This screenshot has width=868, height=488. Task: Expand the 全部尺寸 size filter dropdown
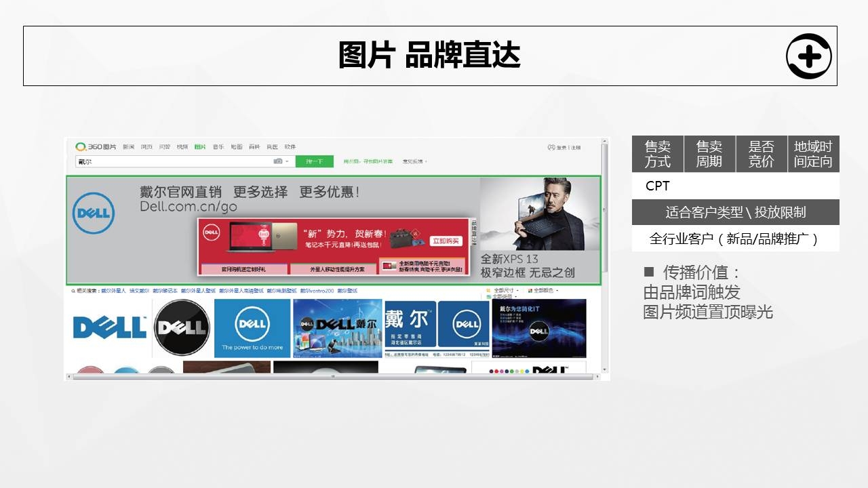[x=505, y=290]
